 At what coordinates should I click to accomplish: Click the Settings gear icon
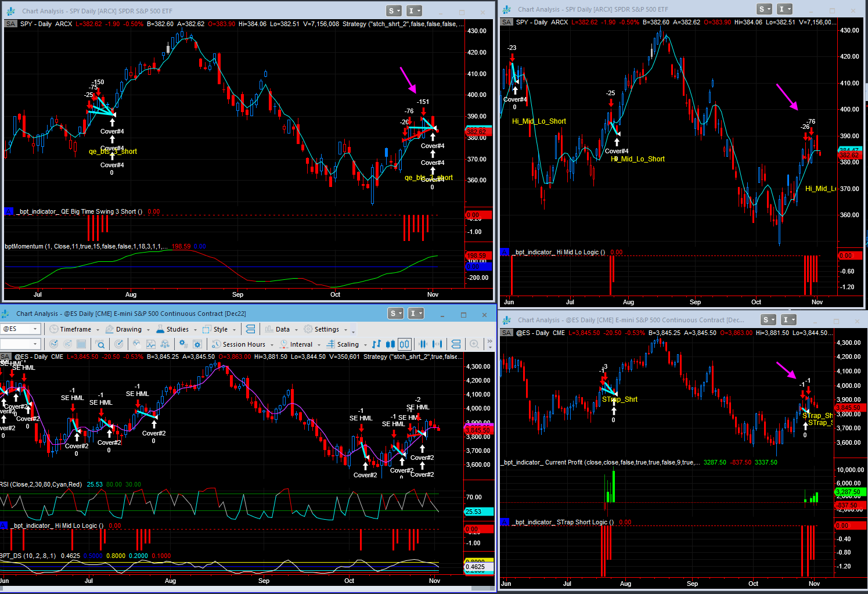pyautogui.click(x=308, y=329)
